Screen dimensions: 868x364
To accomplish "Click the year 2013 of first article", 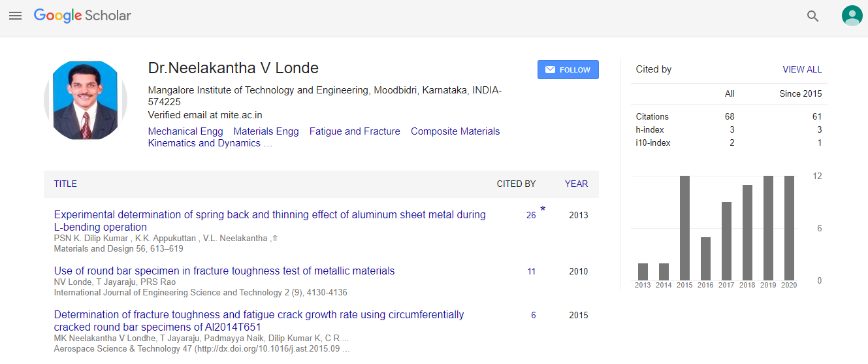I will pyautogui.click(x=578, y=215).
